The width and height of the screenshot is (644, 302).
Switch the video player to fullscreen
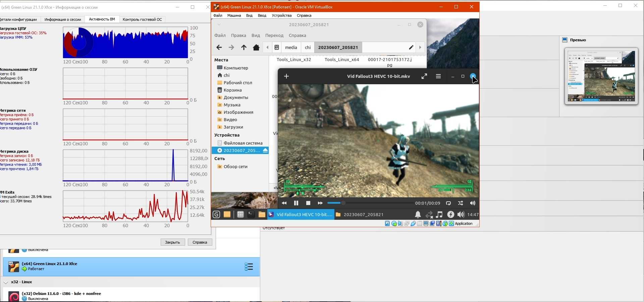click(424, 77)
